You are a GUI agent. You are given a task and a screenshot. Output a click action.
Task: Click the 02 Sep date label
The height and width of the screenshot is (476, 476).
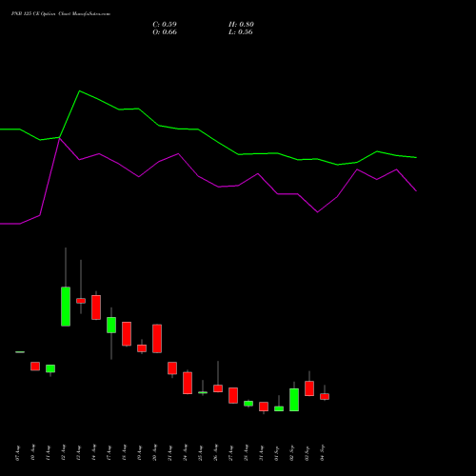(292, 453)
